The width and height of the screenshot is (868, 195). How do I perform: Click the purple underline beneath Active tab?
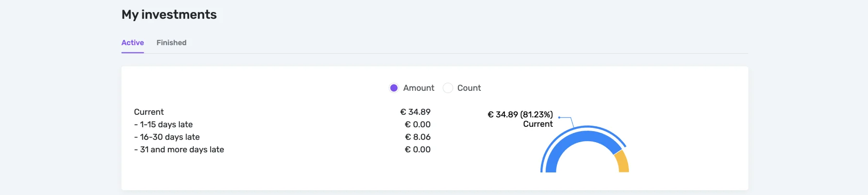click(132, 52)
